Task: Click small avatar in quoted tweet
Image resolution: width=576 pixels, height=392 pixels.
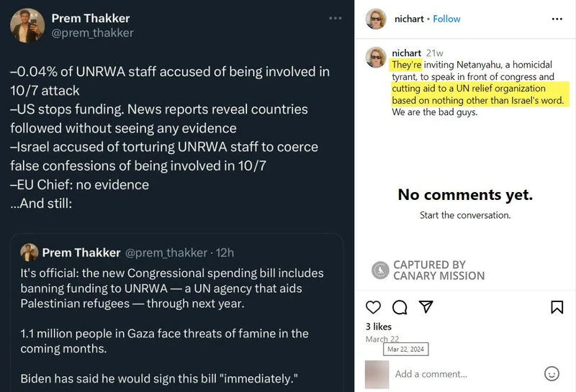Action: [x=29, y=252]
